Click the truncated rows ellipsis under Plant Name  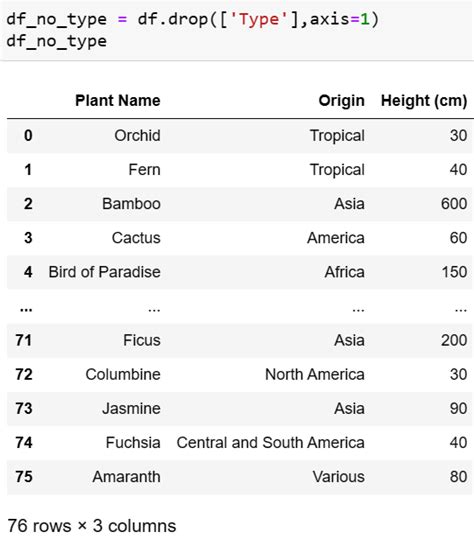coord(154,309)
